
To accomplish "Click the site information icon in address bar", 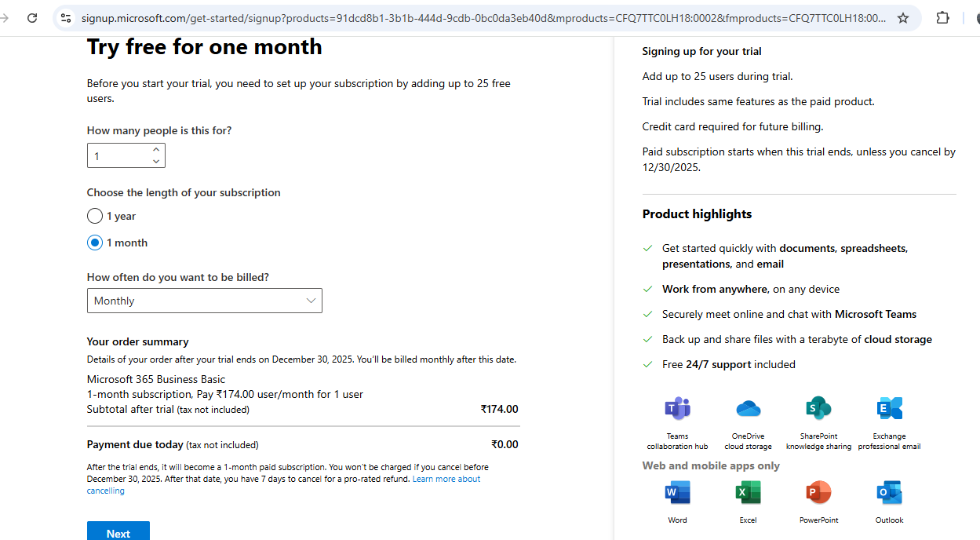I will pyautogui.click(x=66, y=18).
